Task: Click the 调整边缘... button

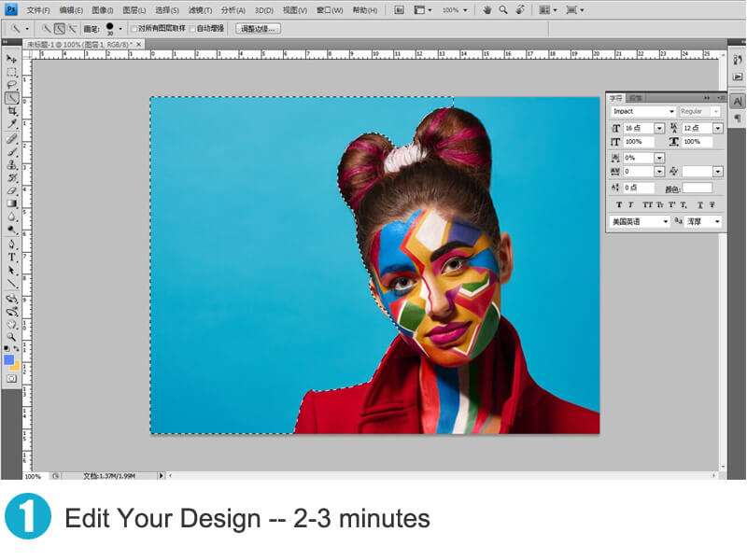Action: pyautogui.click(x=258, y=29)
